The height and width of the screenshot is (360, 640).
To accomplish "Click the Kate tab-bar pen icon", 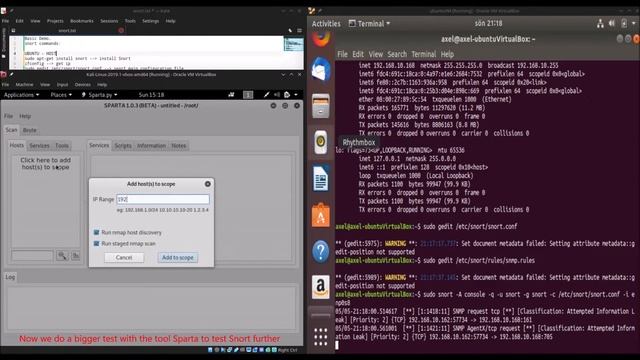I will pyautogui.click(x=290, y=31).
